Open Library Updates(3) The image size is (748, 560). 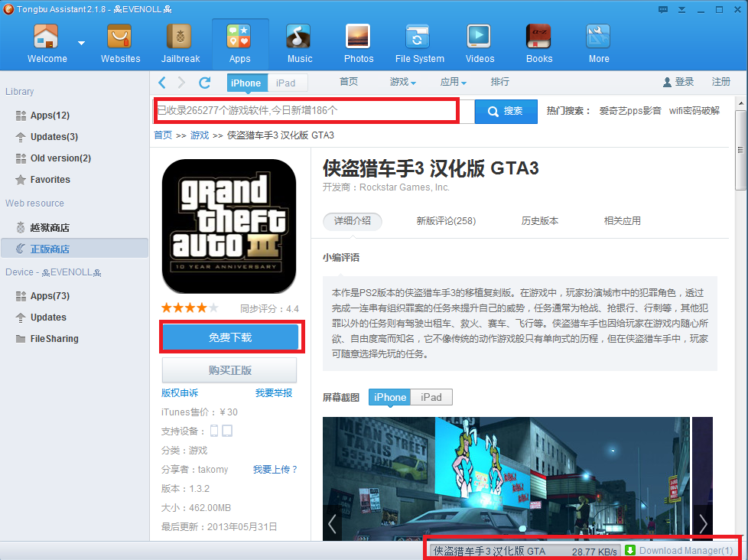click(x=54, y=137)
